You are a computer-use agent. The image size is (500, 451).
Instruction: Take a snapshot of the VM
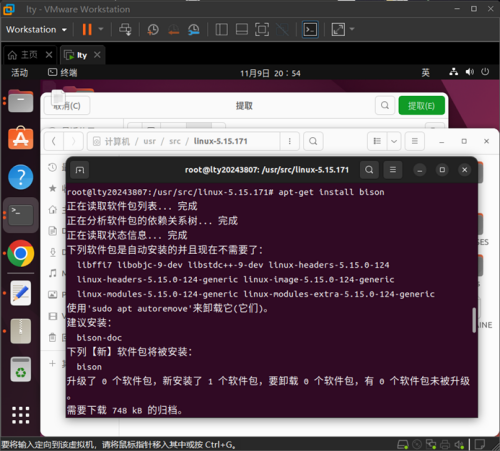click(x=153, y=30)
